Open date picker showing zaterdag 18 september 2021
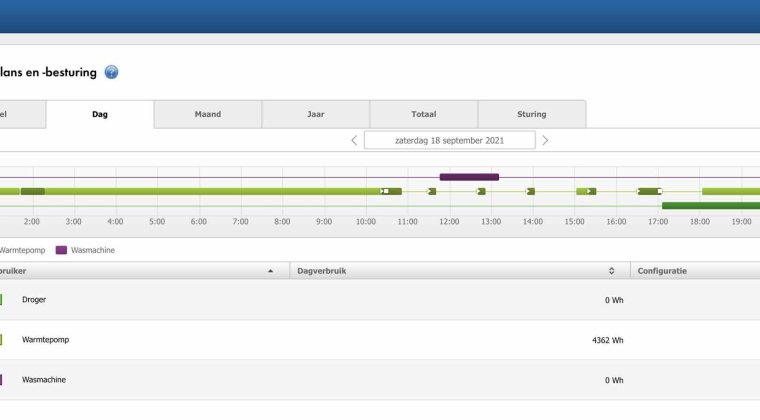 coord(449,141)
